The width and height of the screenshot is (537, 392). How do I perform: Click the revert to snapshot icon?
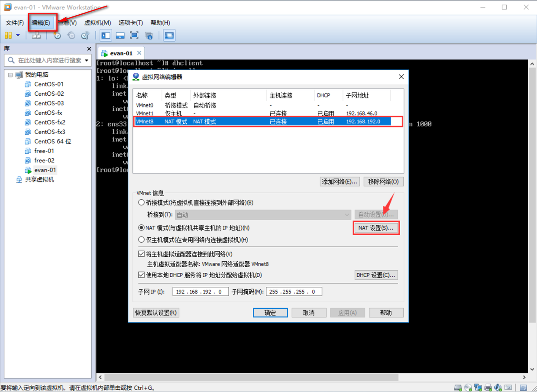click(71, 36)
